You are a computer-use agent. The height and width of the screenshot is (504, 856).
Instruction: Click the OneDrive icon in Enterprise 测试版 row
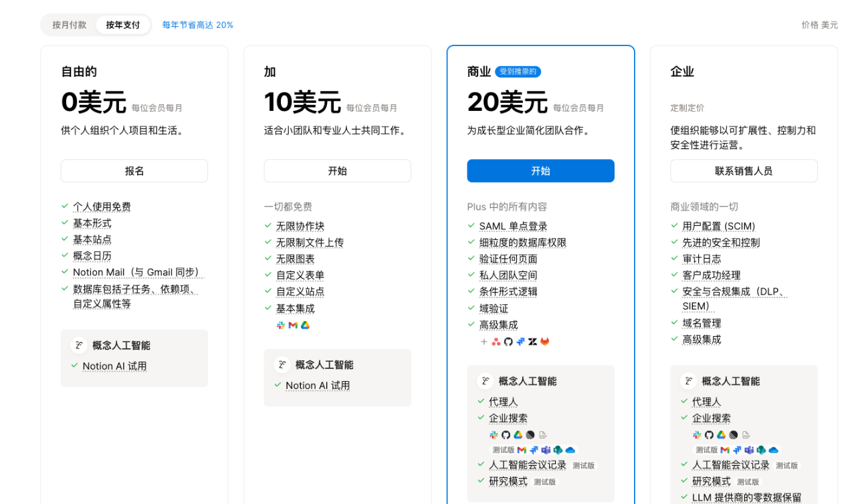pyautogui.click(x=773, y=450)
